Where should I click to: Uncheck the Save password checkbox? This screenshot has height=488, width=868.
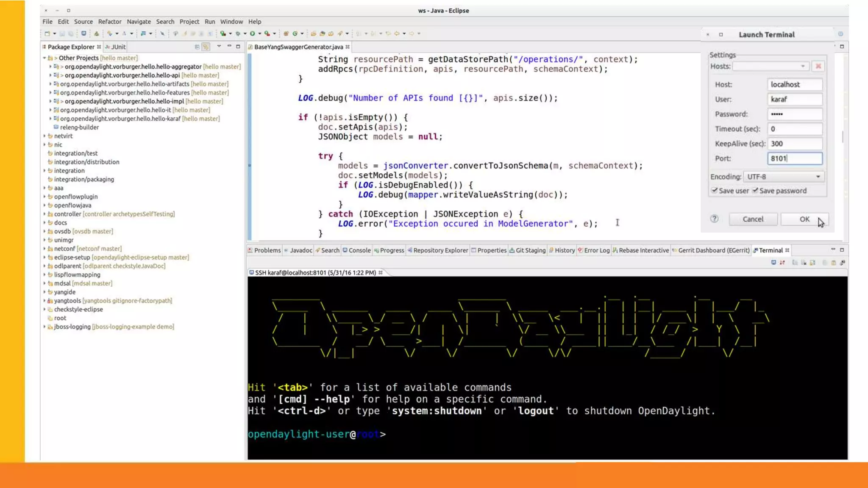click(755, 190)
